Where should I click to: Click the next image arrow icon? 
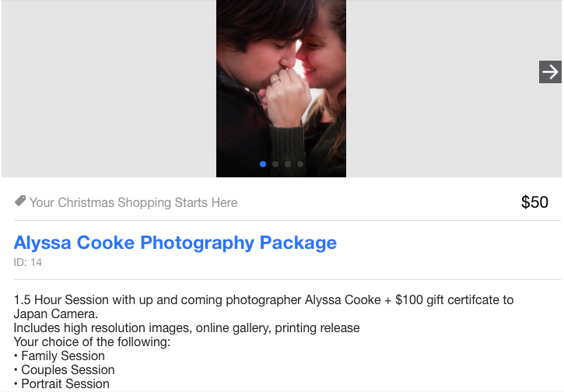click(550, 72)
